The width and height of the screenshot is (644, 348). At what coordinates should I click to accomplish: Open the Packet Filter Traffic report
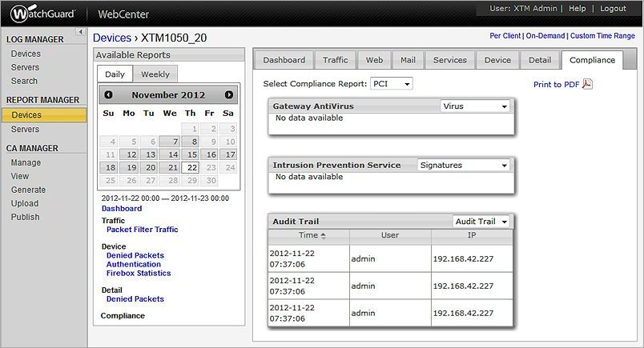click(x=142, y=230)
